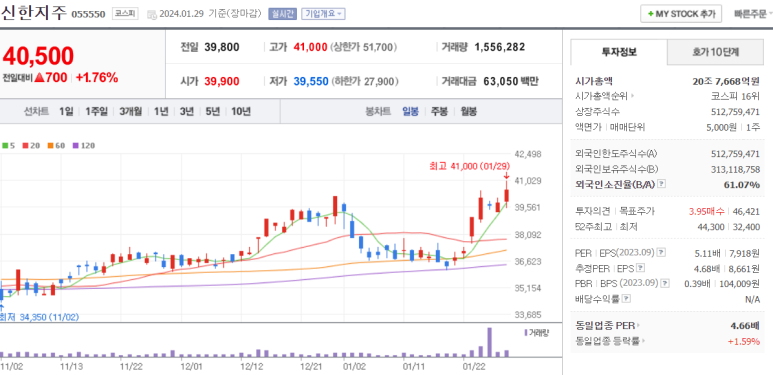Click the 3.95매수 investment opinion value
This screenshot has width=773, height=375.
706,211
